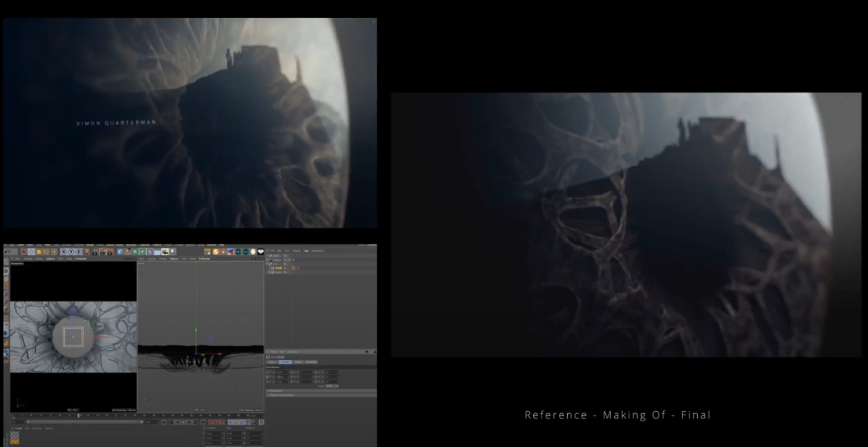Switch to Basic tab in Attributes
The height and width of the screenshot is (447, 868).
(x=272, y=362)
